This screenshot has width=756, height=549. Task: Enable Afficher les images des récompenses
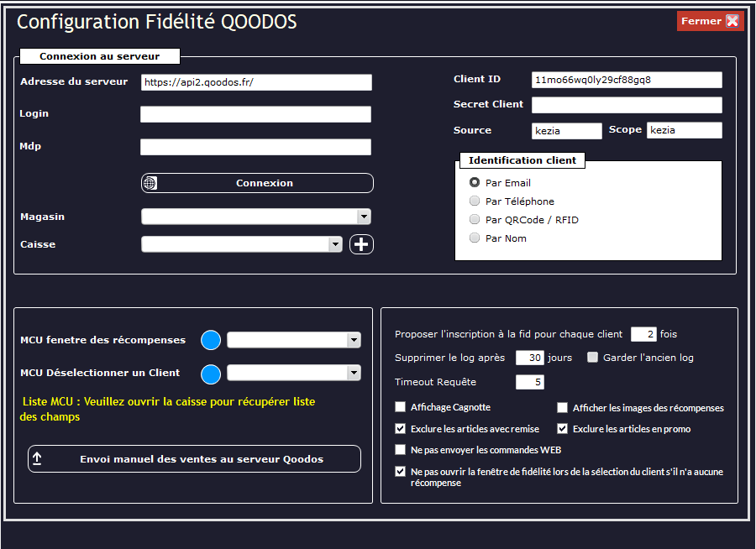[x=563, y=407]
